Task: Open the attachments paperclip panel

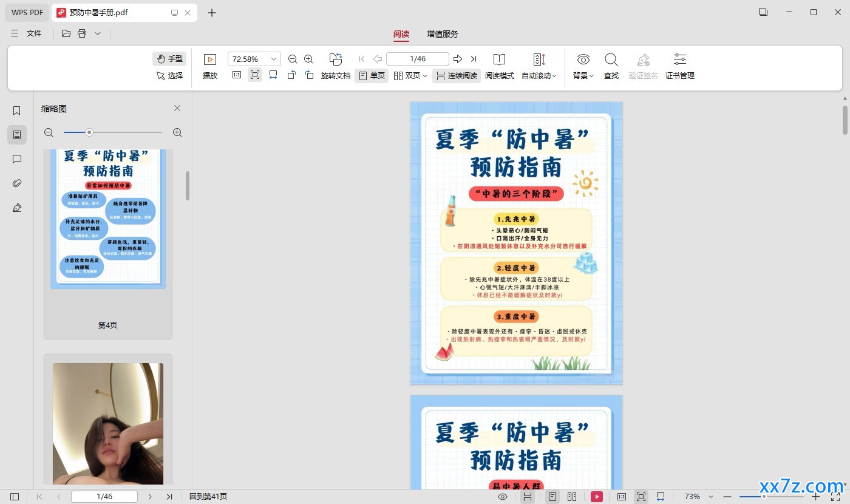Action: pos(17,183)
